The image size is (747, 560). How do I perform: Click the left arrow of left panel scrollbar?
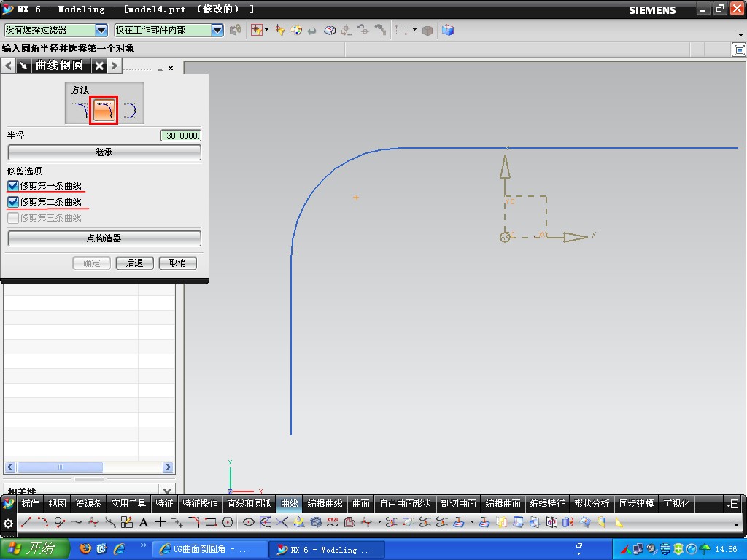(x=10, y=467)
